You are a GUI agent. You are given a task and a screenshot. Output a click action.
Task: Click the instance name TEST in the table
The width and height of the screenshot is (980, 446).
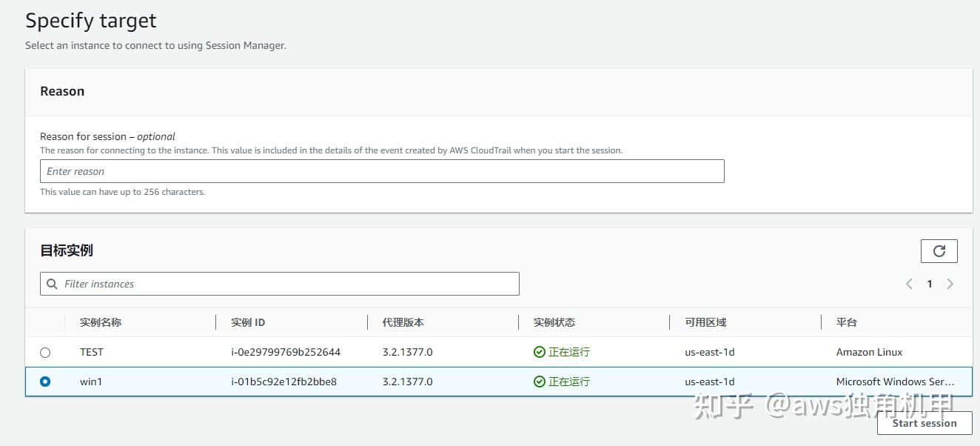pyautogui.click(x=92, y=352)
